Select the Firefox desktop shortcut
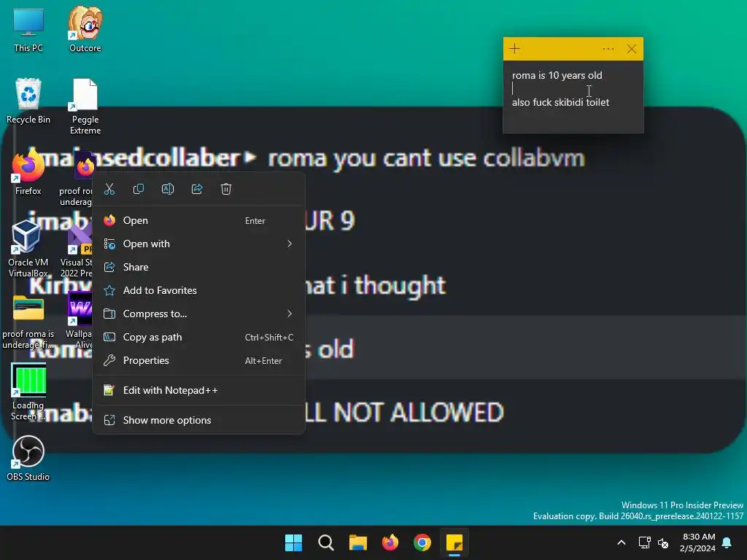This screenshot has height=560, width=747. (x=28, y=172)
